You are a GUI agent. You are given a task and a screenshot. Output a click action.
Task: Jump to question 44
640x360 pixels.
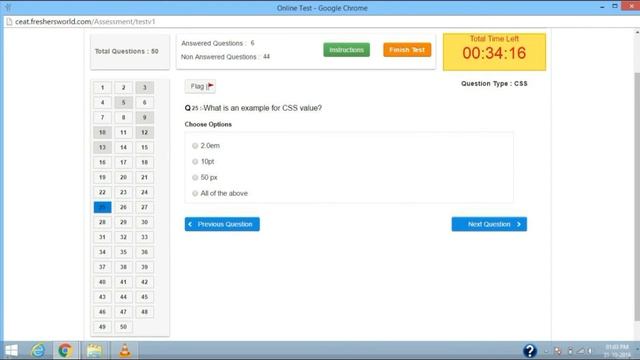(123, 297)
